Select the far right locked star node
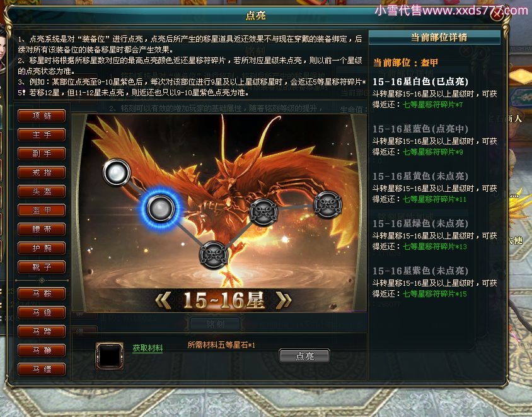The width and height of the screenshot is (532, 417). (327, 204)
